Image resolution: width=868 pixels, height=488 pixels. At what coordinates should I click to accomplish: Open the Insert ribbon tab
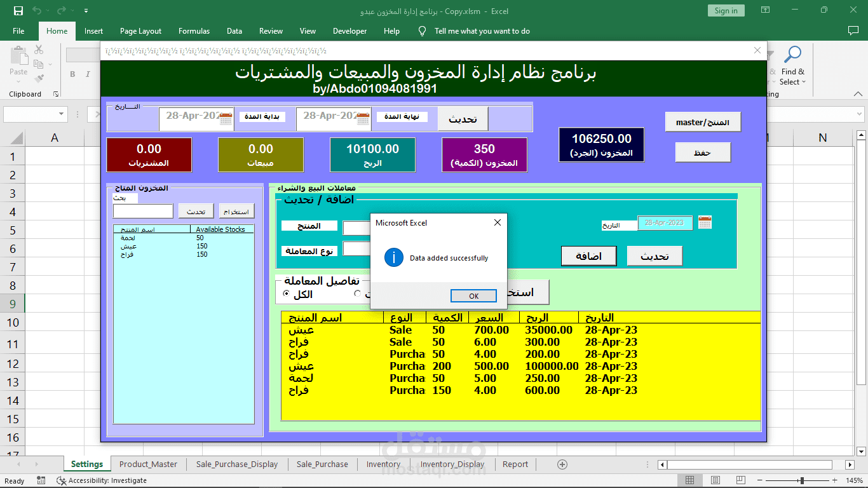[93, 30]
